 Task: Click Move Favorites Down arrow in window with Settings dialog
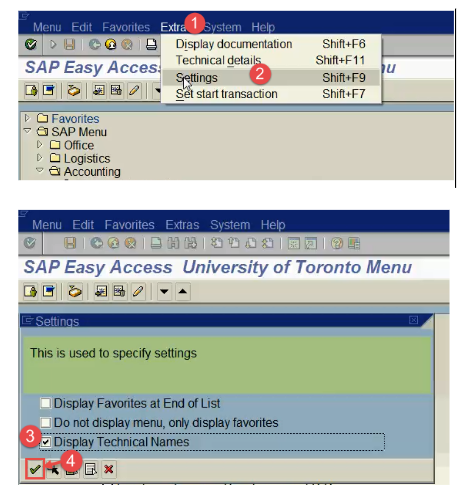[x=164, y=292]
